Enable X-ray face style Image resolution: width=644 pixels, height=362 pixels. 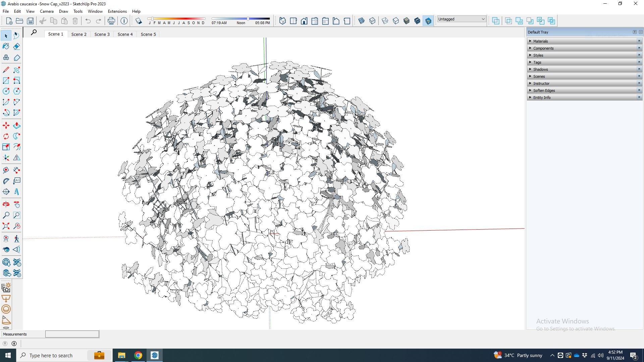[362, 21]
